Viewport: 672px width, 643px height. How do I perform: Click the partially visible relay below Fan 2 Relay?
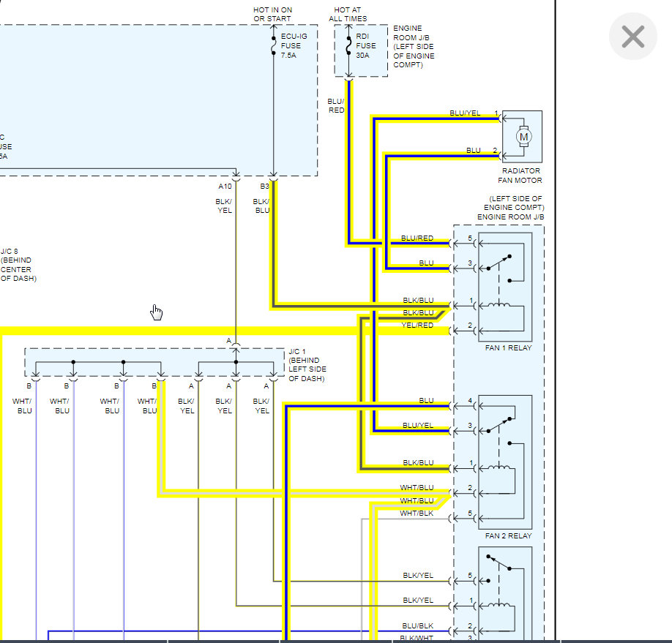[x=505, y=593]
